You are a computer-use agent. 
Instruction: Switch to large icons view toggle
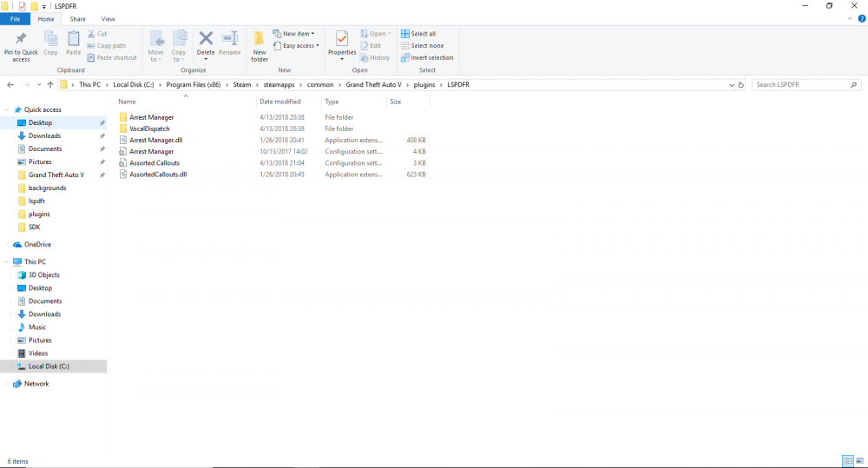(x=859, y=461)
